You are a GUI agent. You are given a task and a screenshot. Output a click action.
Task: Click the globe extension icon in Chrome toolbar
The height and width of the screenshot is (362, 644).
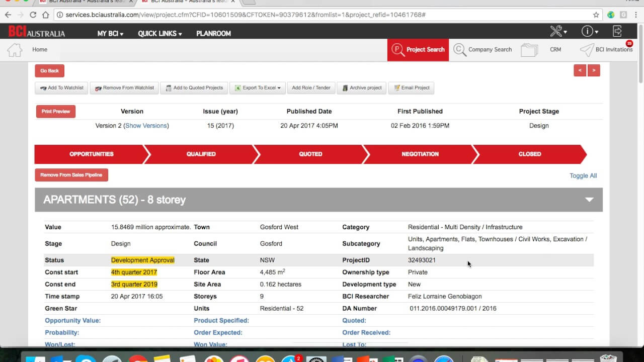(x=611, y=15)
